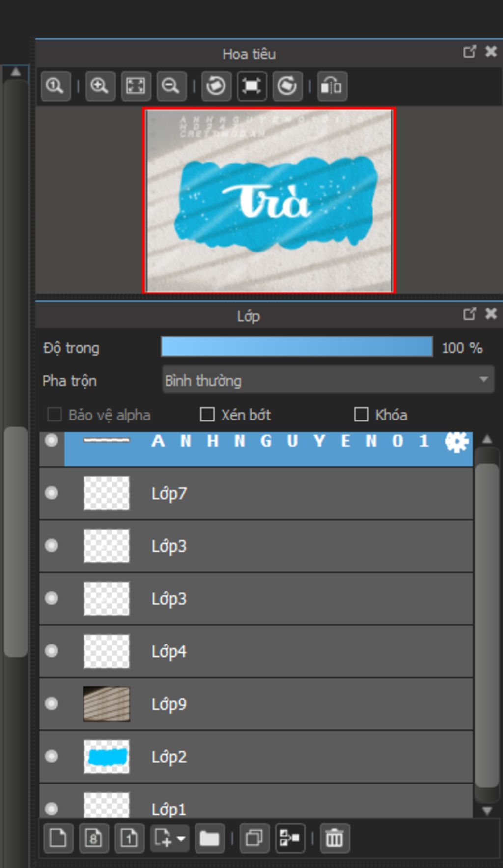503x868 pixels.
Task: Enable the Xén bớt clipping checkbox
Action: 207,415
